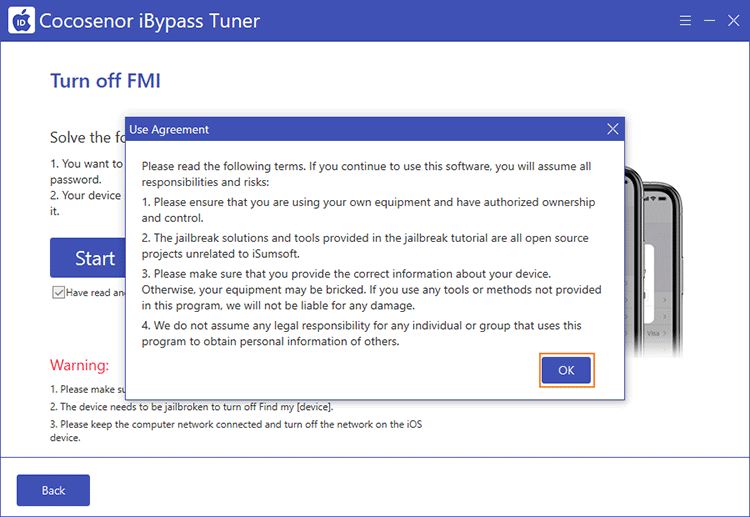Image resolution: width=750 pixels, height=517 pixels.
Task: Click agreement term 1 about authorized ownership
Action: coord(368,210)
